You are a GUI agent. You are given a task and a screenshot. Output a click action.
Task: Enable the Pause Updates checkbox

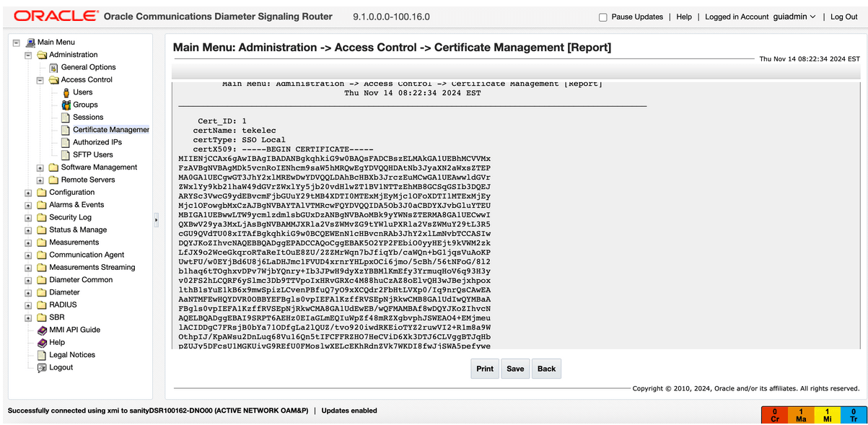[603, 17]
